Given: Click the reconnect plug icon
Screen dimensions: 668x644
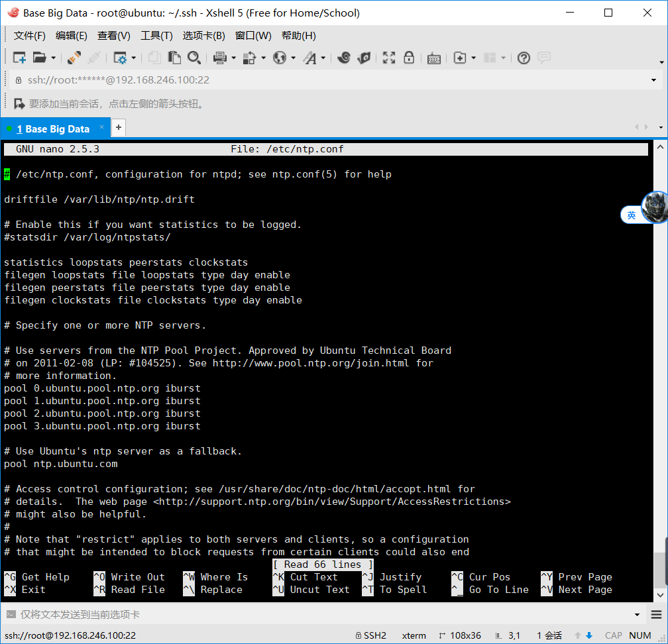Looking at the screenshot, I should click(x=74, y=58).
